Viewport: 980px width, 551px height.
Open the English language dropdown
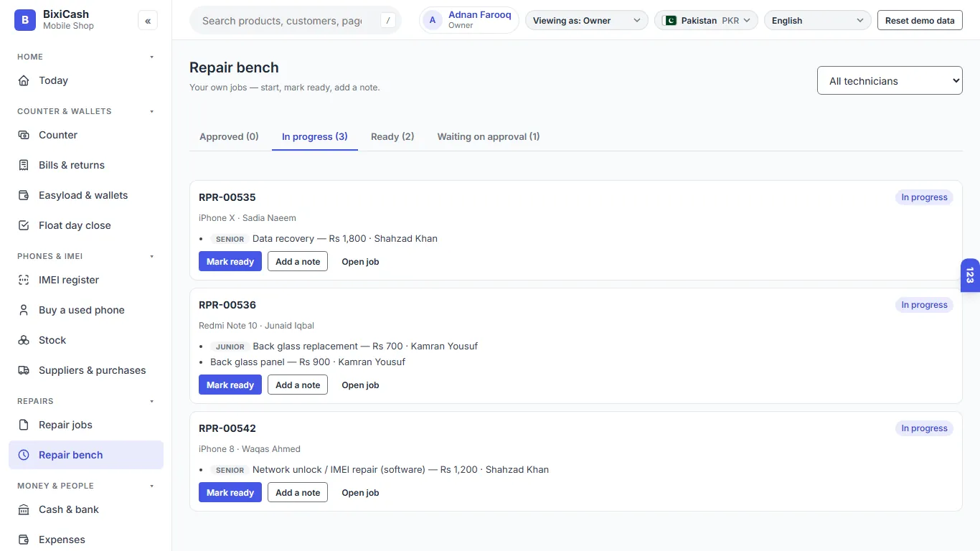coord(818,20)
